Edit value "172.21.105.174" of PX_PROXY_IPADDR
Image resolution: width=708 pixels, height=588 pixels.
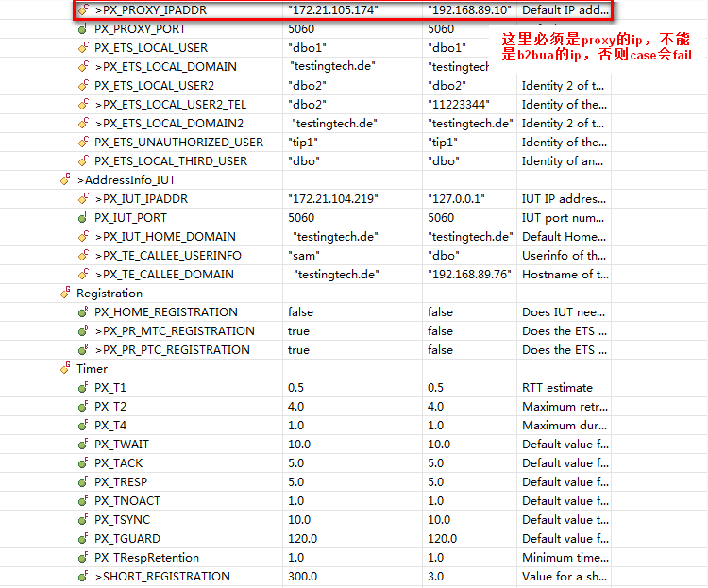coord(333,10)
